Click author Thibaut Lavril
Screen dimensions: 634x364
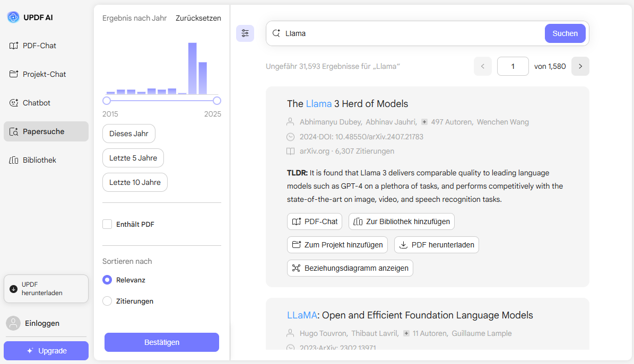pos(374,333)
